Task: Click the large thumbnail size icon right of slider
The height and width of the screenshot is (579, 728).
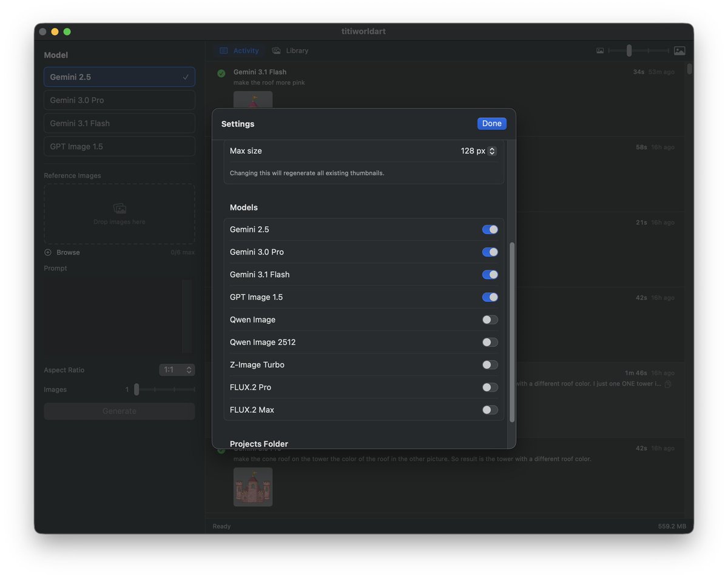Action: (x=679, y=50)
